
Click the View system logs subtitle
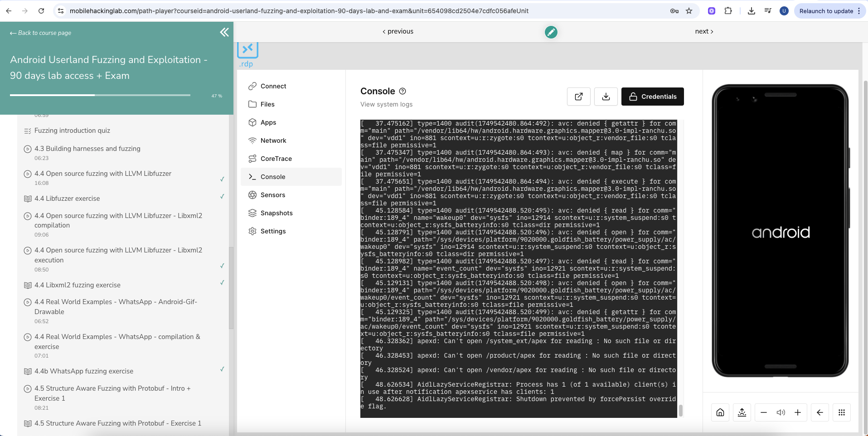(x=386, y=104)
